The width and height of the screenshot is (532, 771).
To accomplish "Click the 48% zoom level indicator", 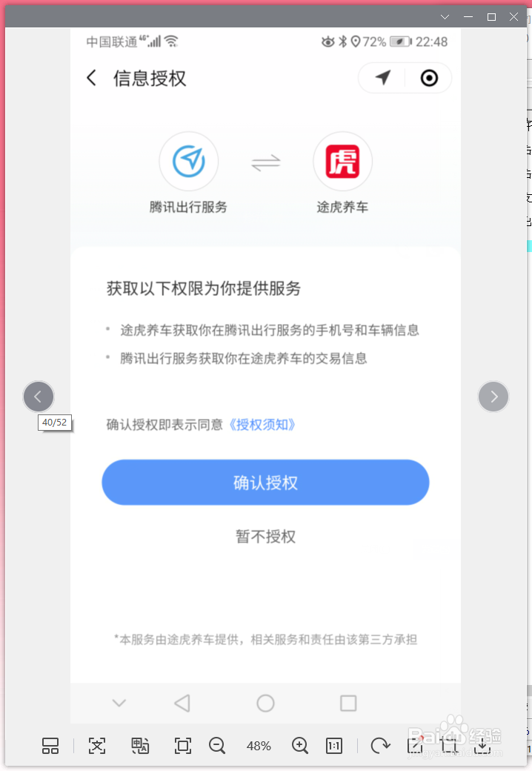I will click(x=259, y=746).
